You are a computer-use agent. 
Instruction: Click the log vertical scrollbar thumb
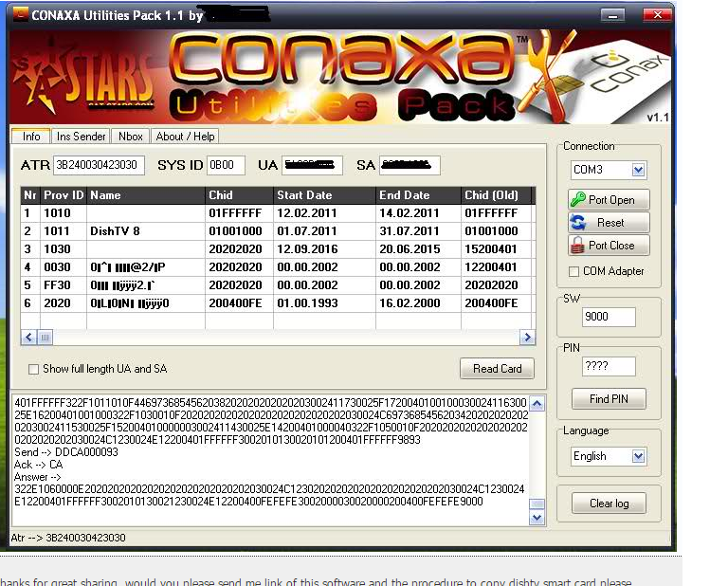point(537,504)
